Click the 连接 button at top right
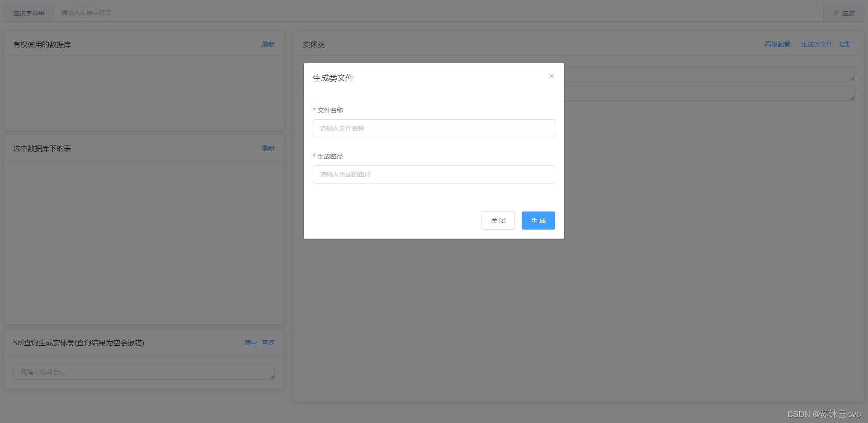Image resolution: width=868 pixels, height=423 pixels. (844, 13)
